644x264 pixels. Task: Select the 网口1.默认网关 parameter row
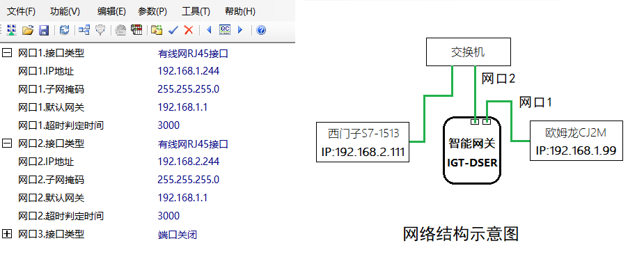[x=52, y=107]
